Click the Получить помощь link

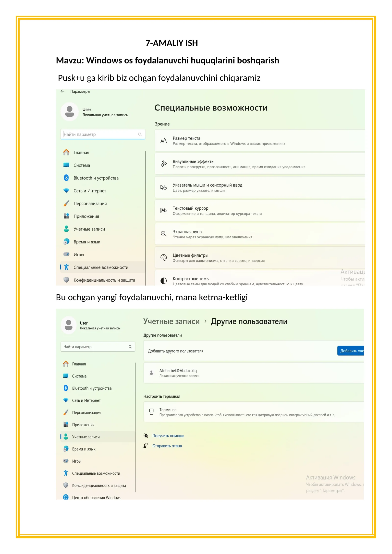[168, 436]
